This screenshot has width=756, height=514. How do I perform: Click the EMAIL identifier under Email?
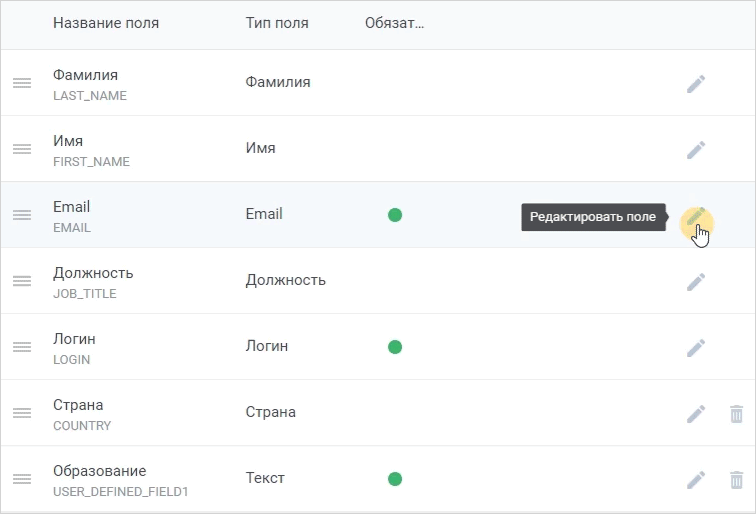[x=72, y=228]
